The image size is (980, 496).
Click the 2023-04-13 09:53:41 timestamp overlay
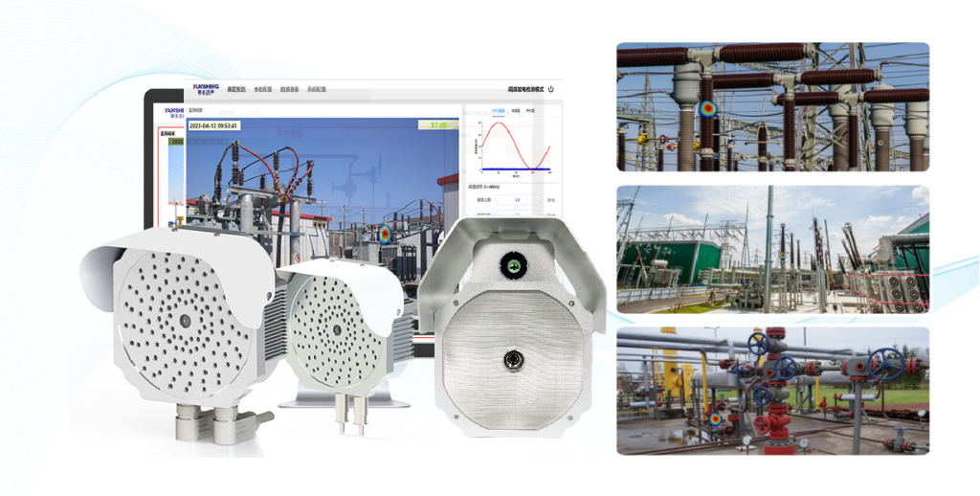214,124
